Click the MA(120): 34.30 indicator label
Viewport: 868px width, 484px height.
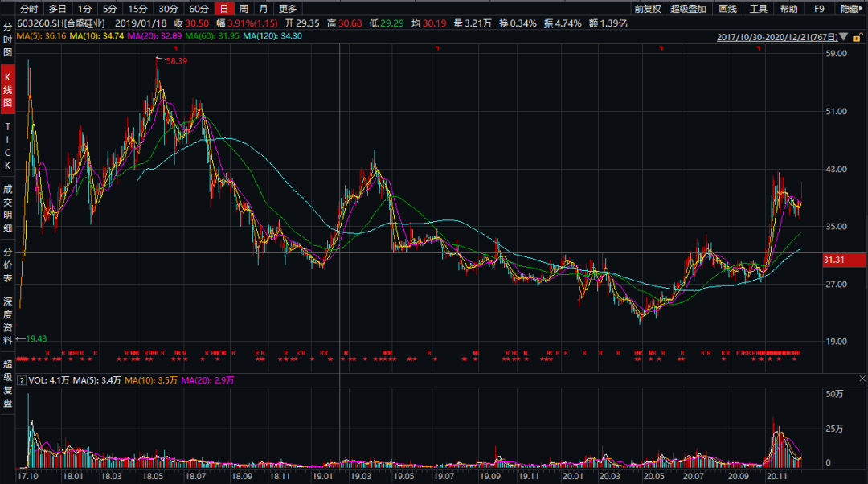272,36
